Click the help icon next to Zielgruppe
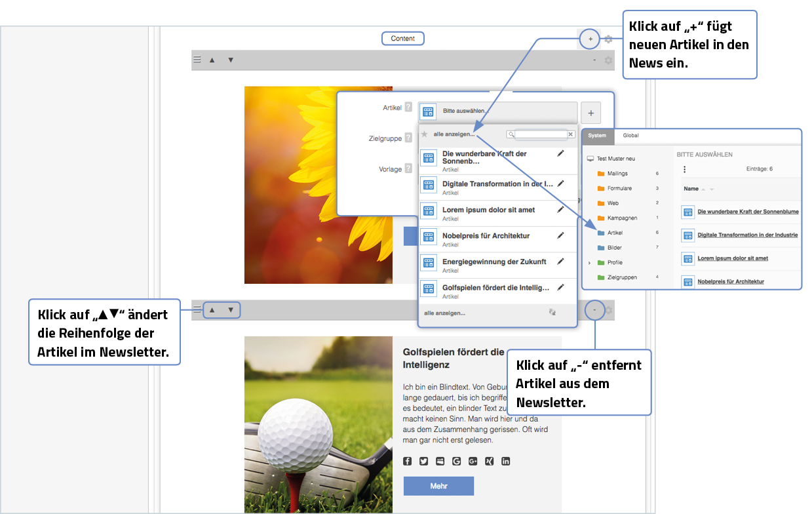Image resolution: width=812 pixels, height=514 pixels. 408,138
